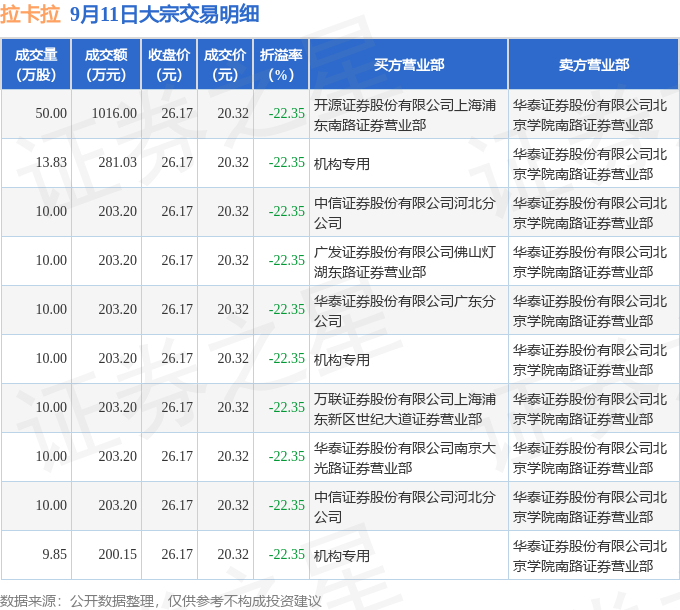Image resolution: width=680 pixels, height=610 pixels.
Task: Select the 卖方营业部 column header
Action: pos(594,65)
